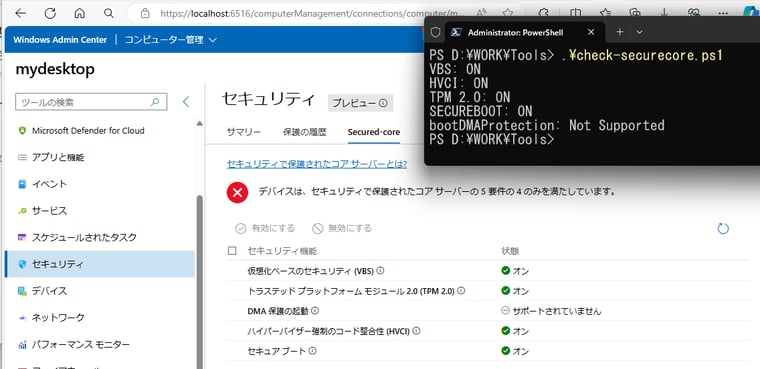The image size is (760, 369).
Task: Go back in the browser
Action: [21, 13]
